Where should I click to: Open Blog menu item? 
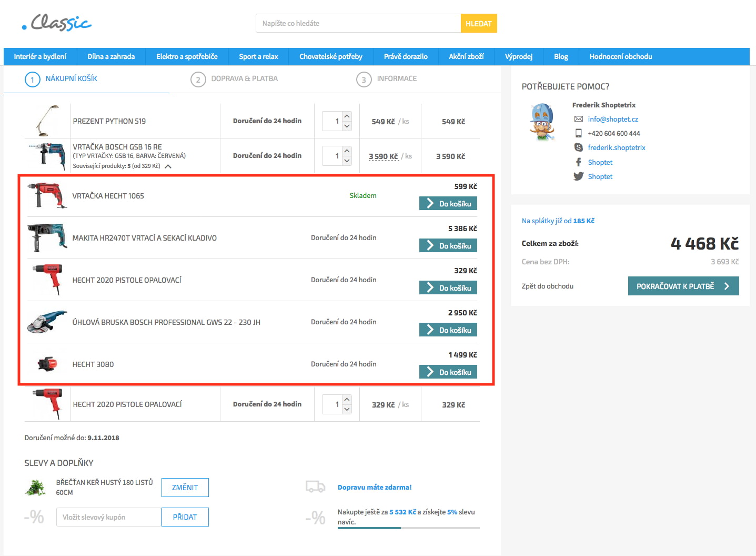pyautogui.click(x=561, y=56)
